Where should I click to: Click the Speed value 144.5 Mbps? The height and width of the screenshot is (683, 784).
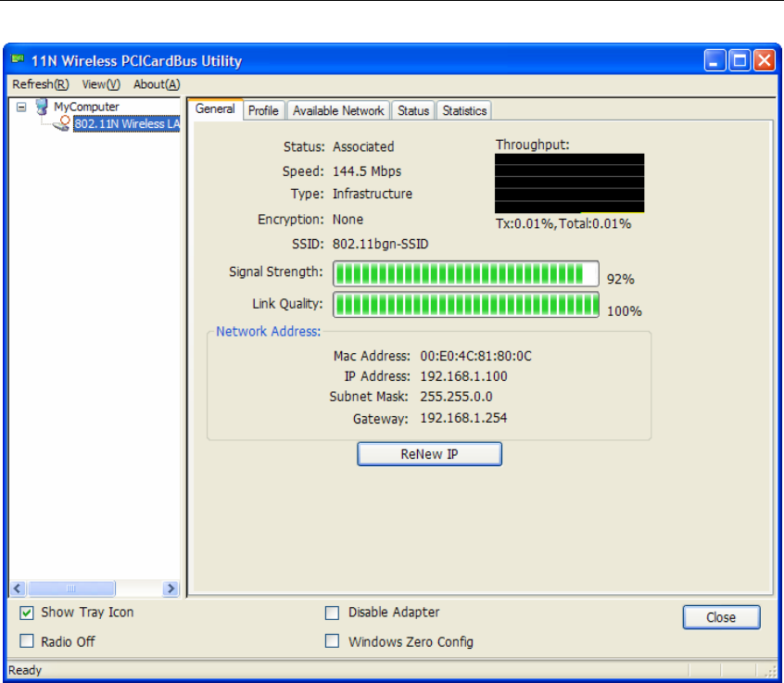click(x=367, y=171)
